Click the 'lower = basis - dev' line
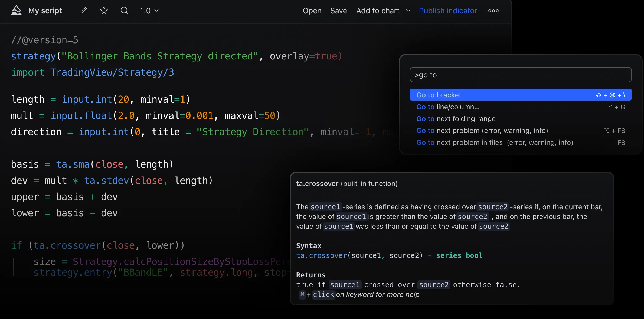This screenshot has height=319, width=644. click(x=64, y=213)
